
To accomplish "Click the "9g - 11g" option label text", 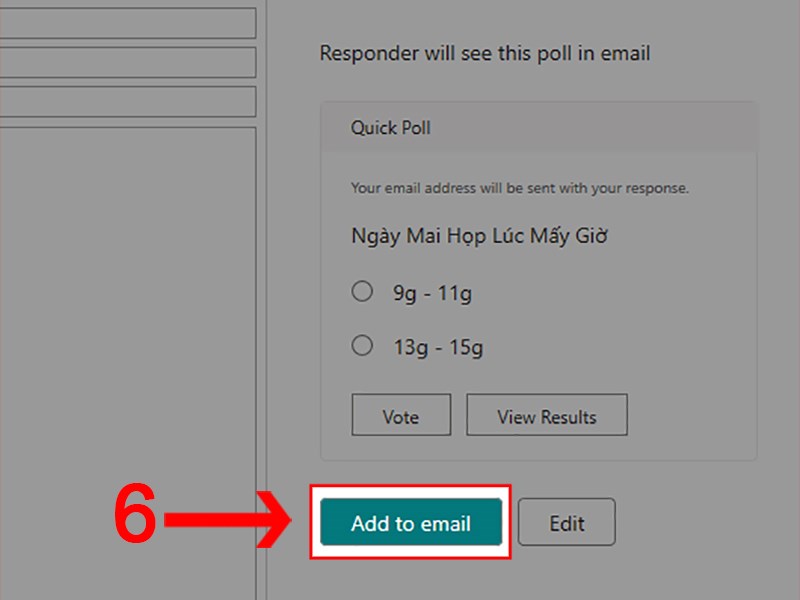I will pos(433,293).
